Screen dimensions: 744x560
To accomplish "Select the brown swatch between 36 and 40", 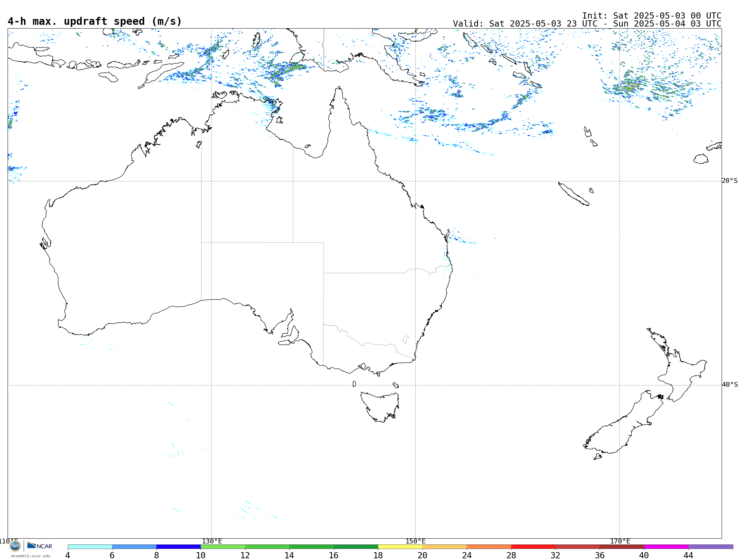I will coord(622,547).
